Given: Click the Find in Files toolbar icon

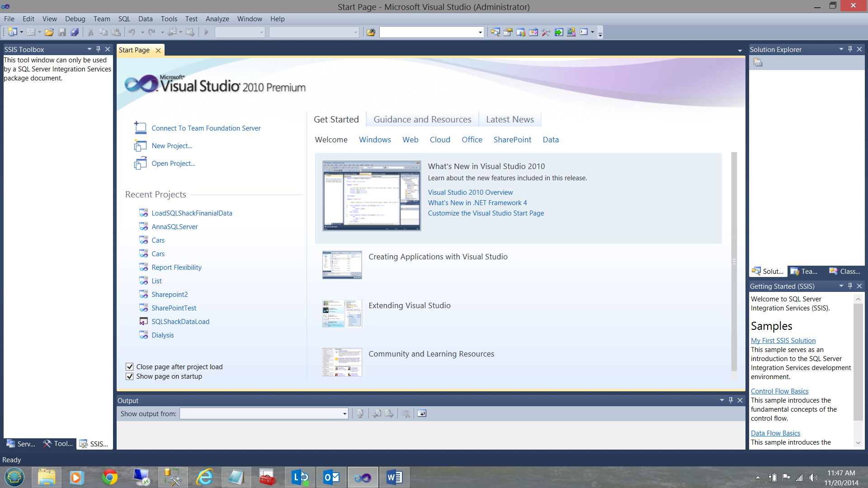Looking at the screenshot, I should click(371, 32).
